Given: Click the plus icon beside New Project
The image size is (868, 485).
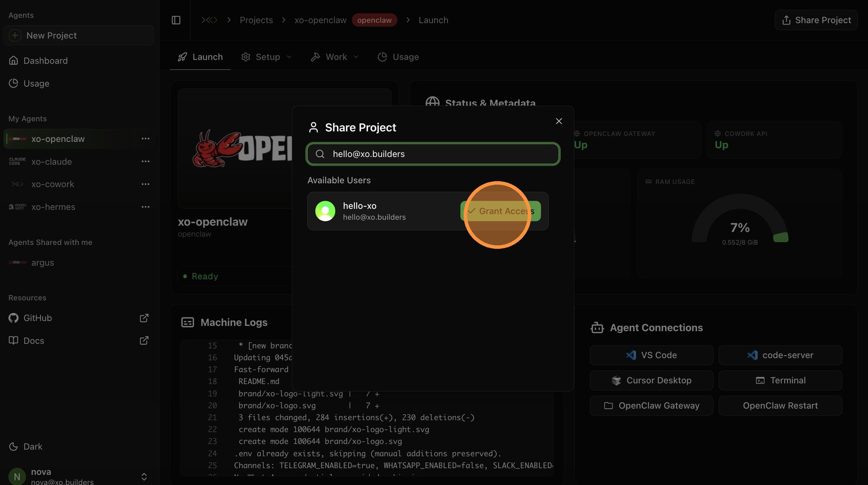Looking at the screenshot, I should pyautogui.click(x=15, y=35).
